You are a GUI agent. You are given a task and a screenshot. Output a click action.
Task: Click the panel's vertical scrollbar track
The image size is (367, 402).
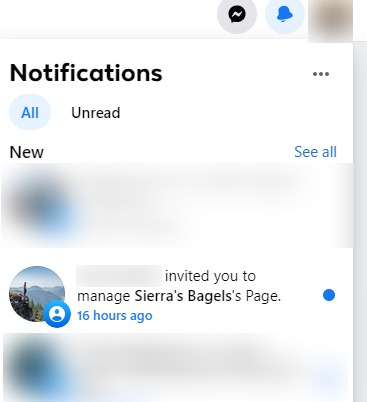(360, 222)
